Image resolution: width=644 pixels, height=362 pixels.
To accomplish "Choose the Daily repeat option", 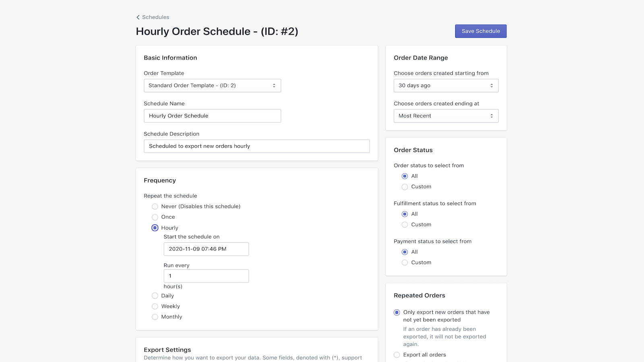I will pyautogui.click(x=155, y=296).
